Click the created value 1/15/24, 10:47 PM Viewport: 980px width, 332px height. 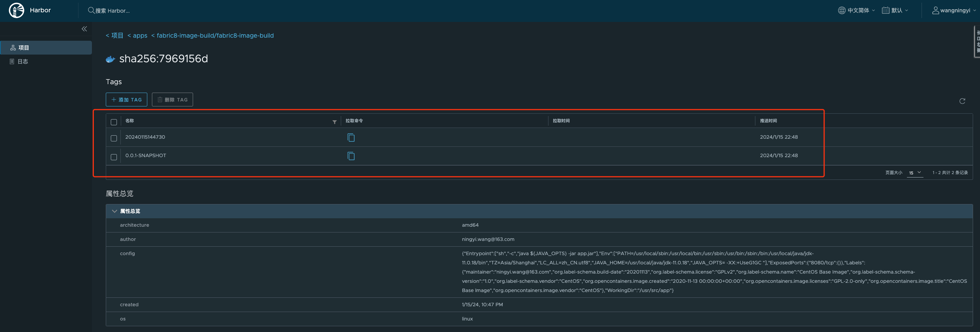pos(482,305)
